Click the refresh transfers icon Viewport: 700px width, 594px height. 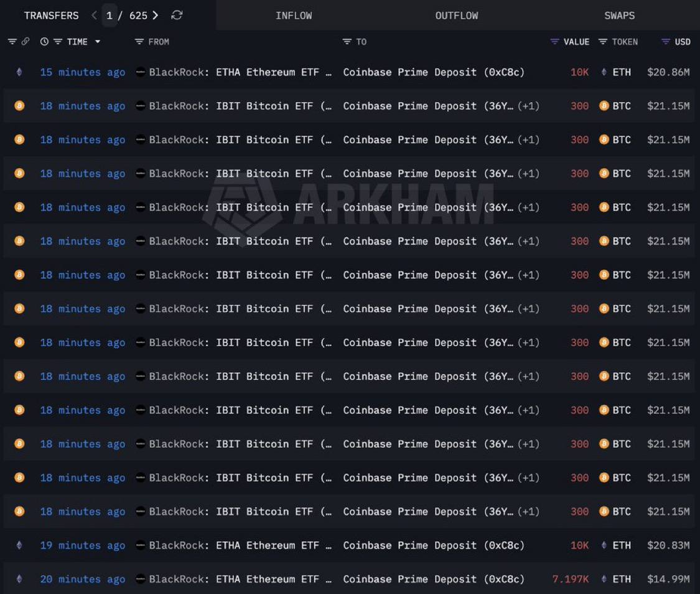tap(177, 15)
